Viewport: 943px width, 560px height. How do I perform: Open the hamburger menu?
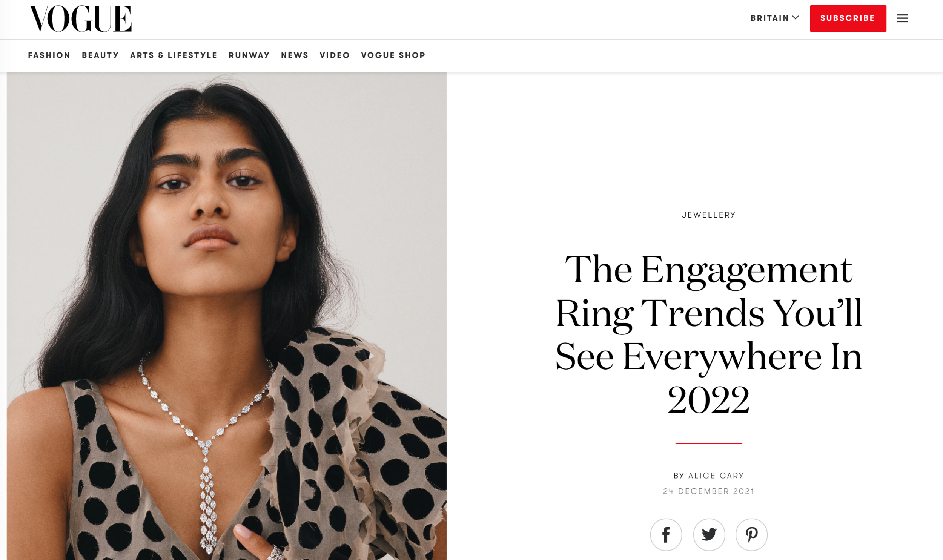point(902,18)
